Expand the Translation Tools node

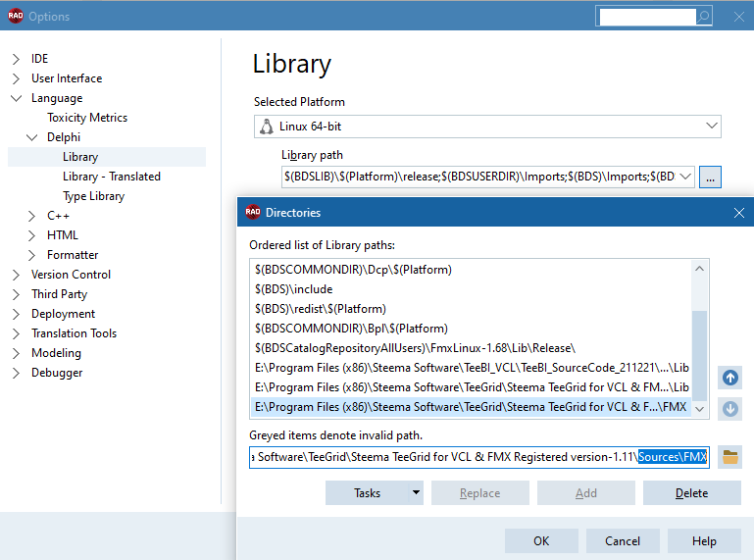16,333
